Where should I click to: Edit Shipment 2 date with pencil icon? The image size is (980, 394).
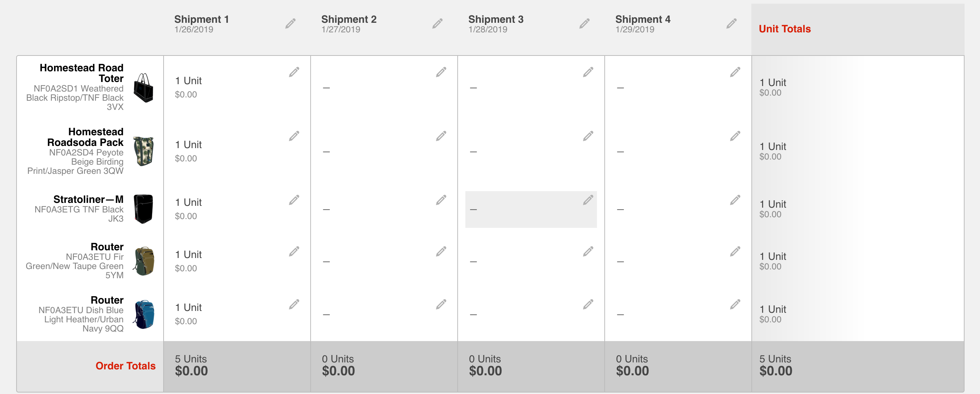click(437, 24)
